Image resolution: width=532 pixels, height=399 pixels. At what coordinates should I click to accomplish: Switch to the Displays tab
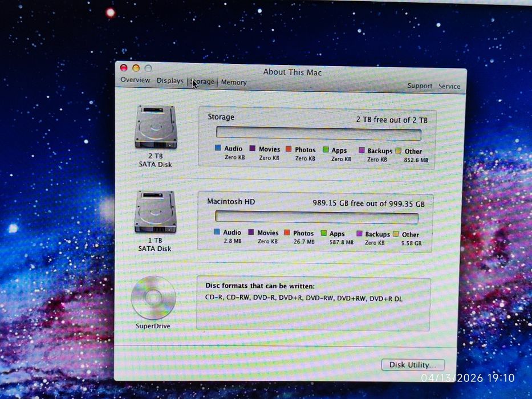point(170,81)
